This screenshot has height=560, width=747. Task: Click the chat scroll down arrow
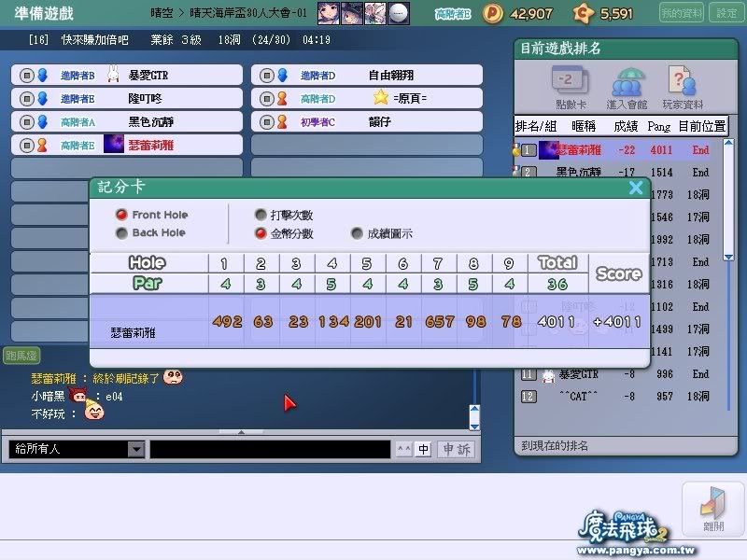coord(474,426)
